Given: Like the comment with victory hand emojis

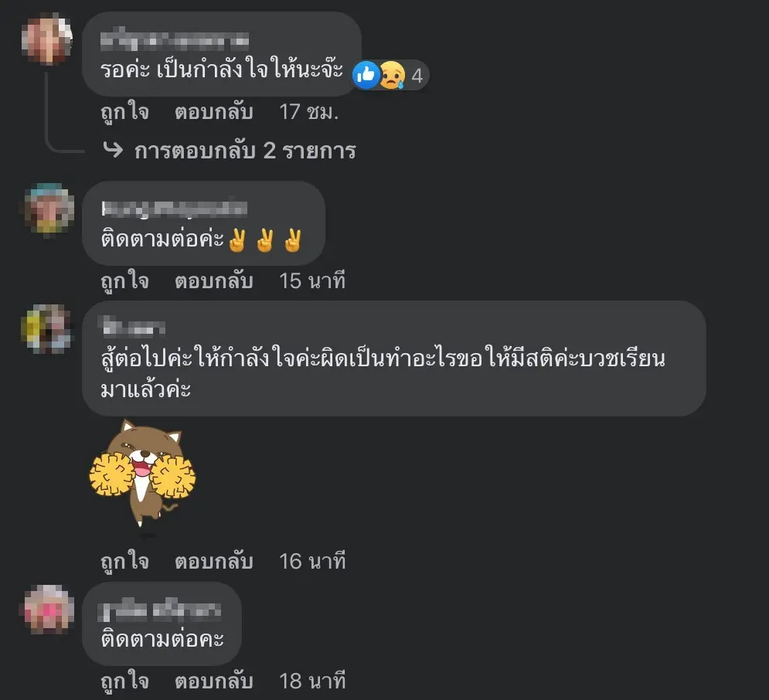Looking at the screenshot, I should point(124,281).
